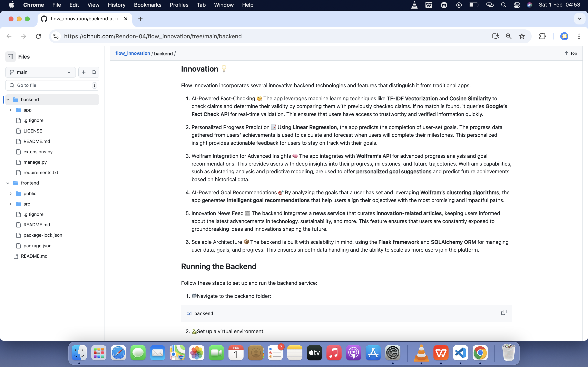Collapse the frontend folder

tap(8, 183)
